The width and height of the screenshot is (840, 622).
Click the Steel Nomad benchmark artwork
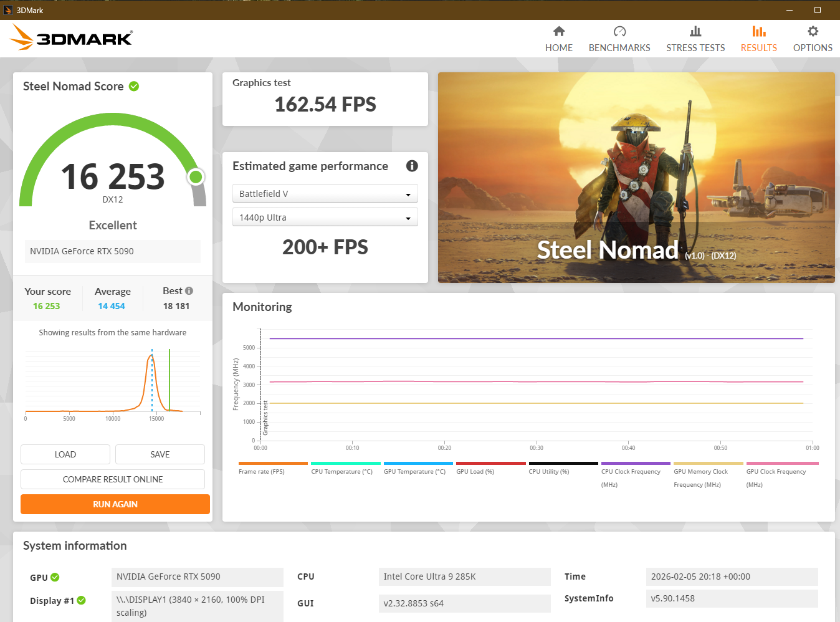(636, 178)
